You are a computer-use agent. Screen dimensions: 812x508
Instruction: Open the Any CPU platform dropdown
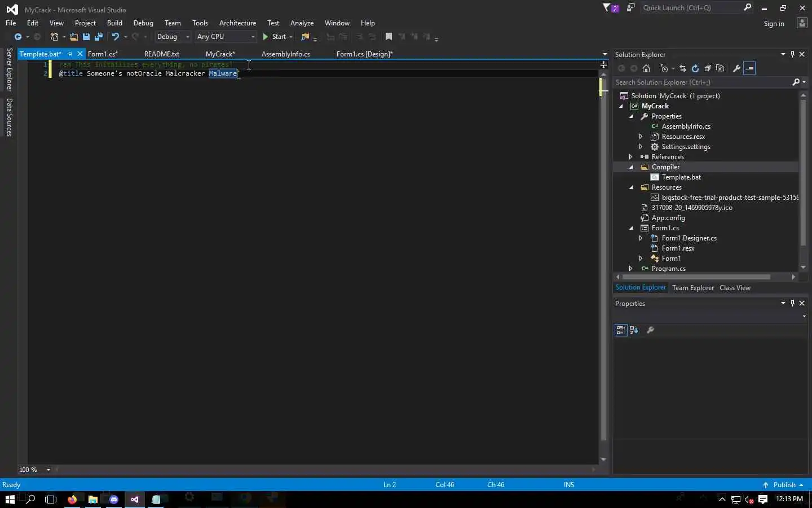(x=226, y=37)
